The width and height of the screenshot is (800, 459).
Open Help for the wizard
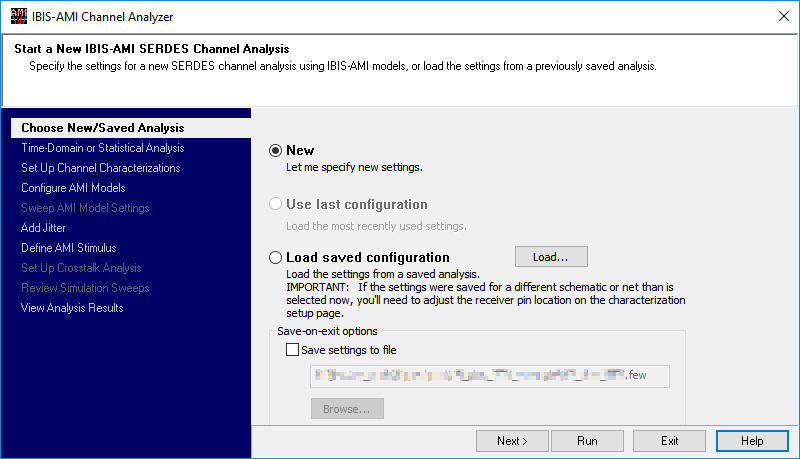pos(752,441)
